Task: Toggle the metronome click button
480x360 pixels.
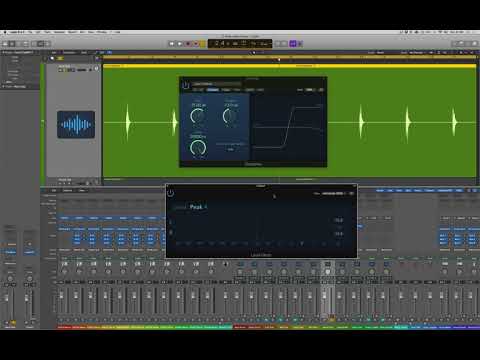Action: click(300, 44)
